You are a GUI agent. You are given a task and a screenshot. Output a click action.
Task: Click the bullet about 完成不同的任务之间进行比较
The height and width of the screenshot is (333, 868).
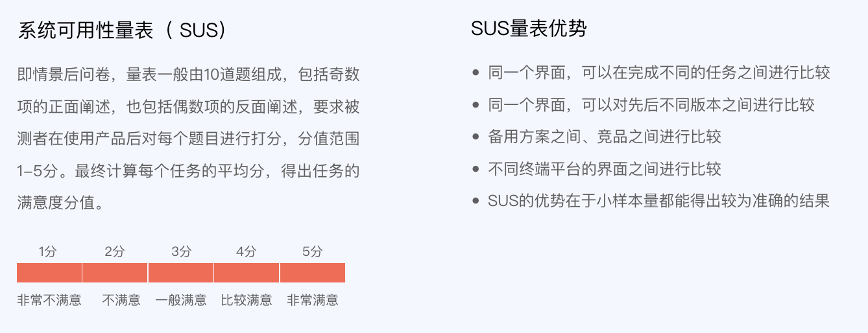click(658, 73)
